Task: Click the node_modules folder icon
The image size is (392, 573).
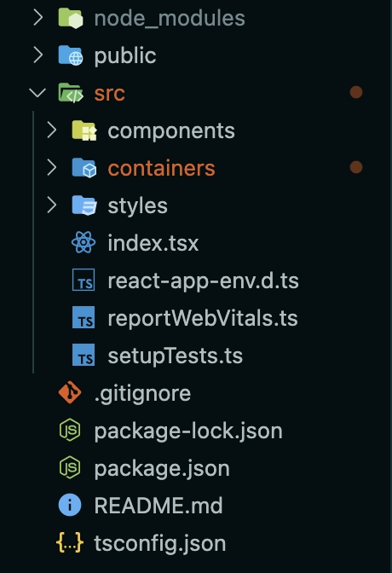Action: pos(71,18)
